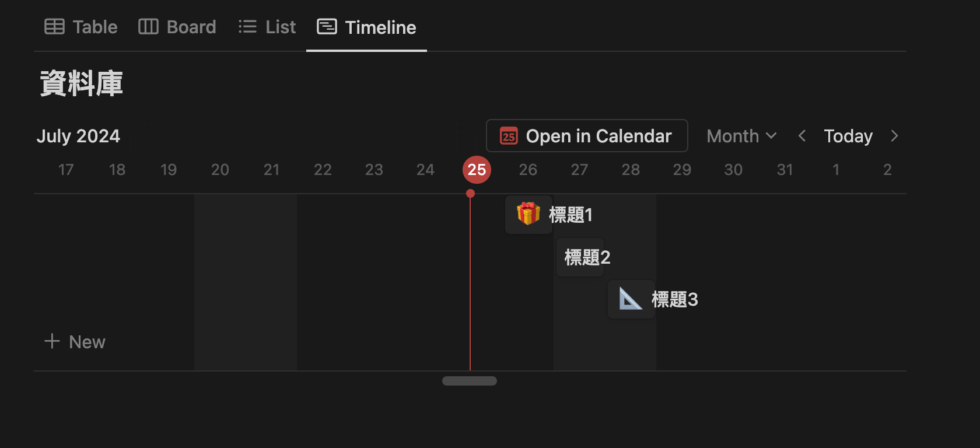Click the 資料庫 database title
980x448 pixels.
pyautogui.click(x=81, y=83)
